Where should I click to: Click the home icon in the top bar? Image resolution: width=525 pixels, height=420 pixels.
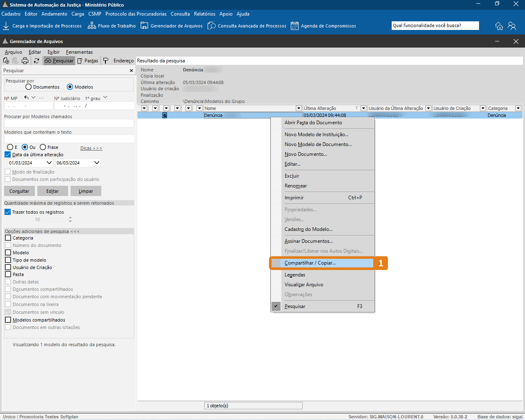click(499, 26)
